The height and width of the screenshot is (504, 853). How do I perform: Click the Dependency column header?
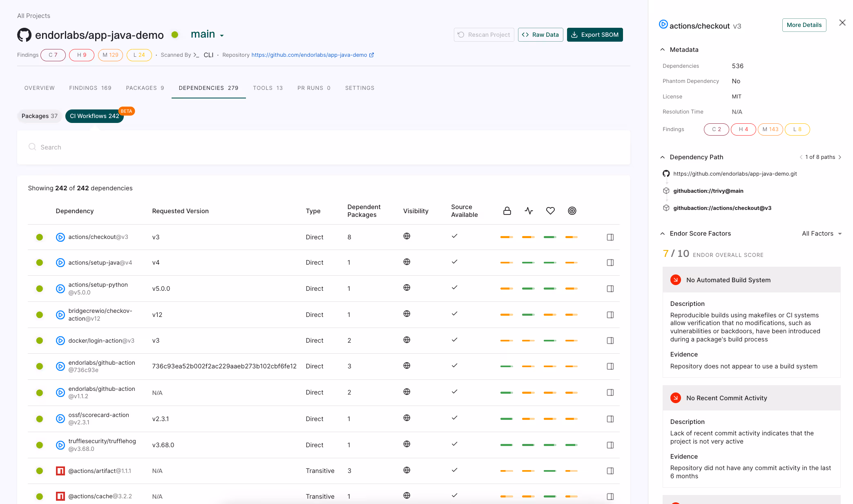[75, 211]
